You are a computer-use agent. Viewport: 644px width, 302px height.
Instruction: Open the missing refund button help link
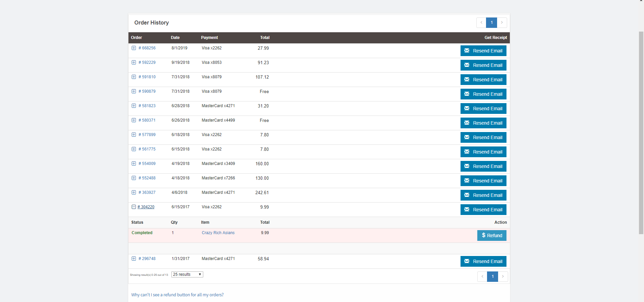click(177, 295)
